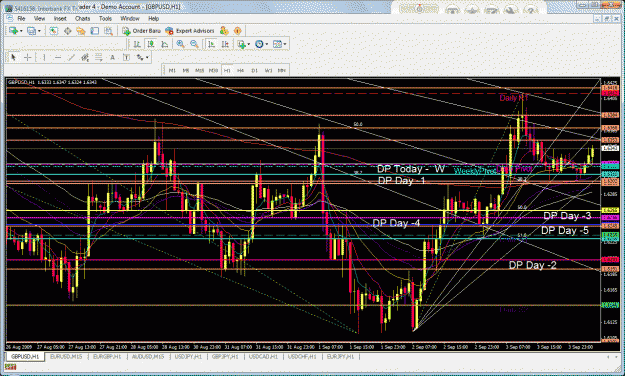Select the Vertical Line drawing tool
Screen dimensions: 625x376
pos(43,58)
